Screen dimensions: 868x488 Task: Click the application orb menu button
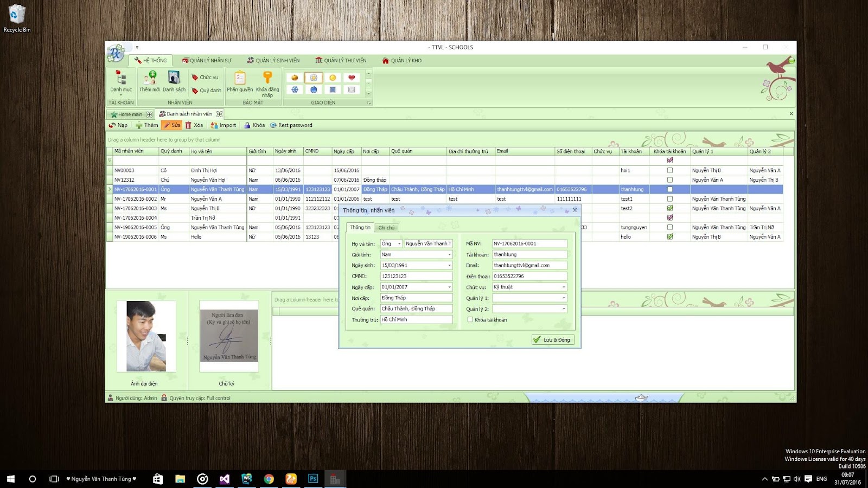click(x=116, y=53)
